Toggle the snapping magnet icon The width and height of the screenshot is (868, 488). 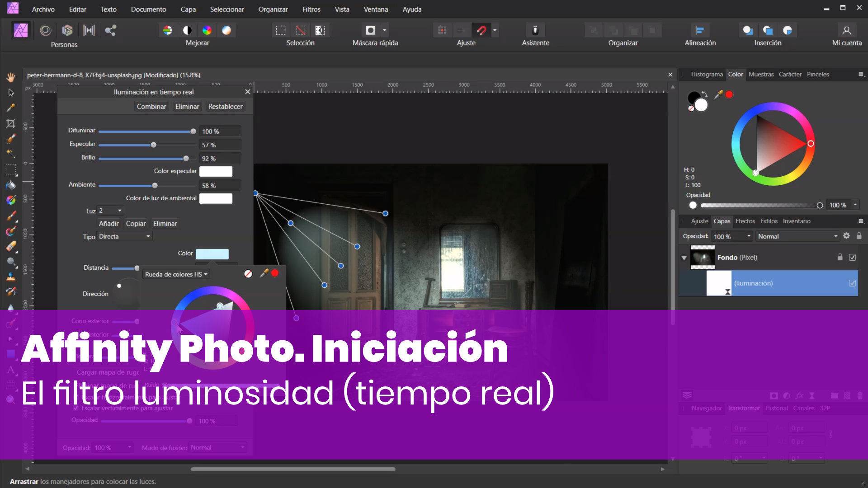481,30
